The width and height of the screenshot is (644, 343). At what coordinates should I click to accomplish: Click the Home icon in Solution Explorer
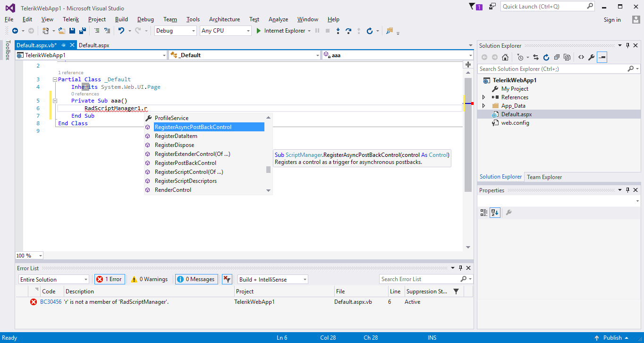pos(505,57)
